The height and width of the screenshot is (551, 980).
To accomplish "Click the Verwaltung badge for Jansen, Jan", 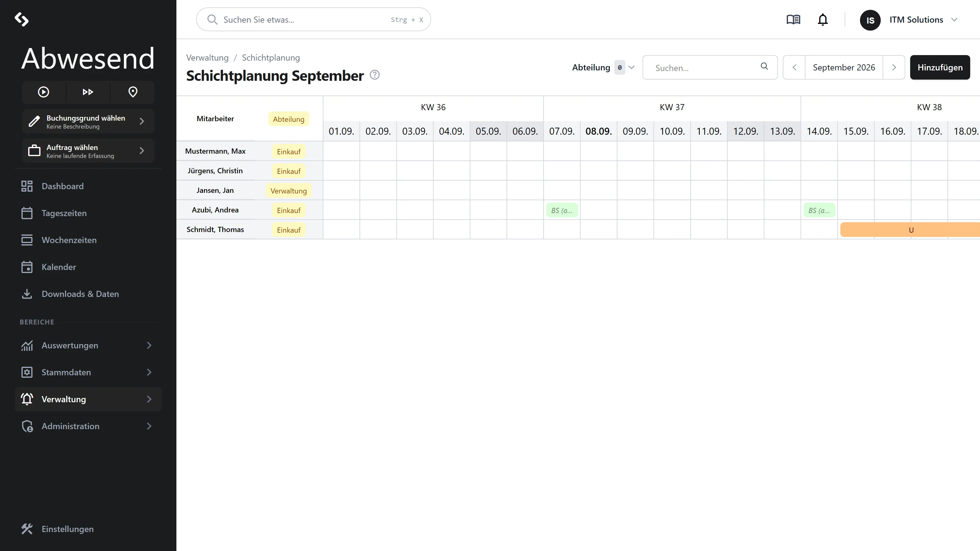I will pyautogui.click(x=289, y=191).
